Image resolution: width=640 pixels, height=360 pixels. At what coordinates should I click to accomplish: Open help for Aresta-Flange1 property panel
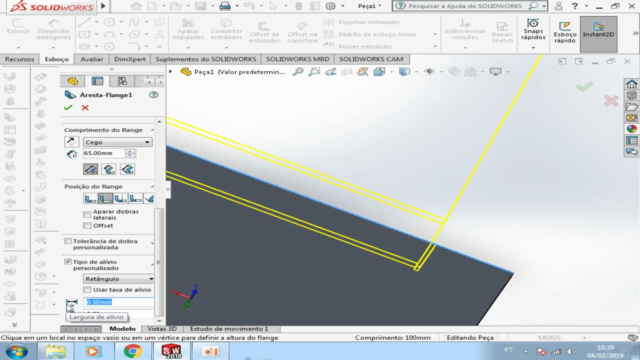[153, 95]
